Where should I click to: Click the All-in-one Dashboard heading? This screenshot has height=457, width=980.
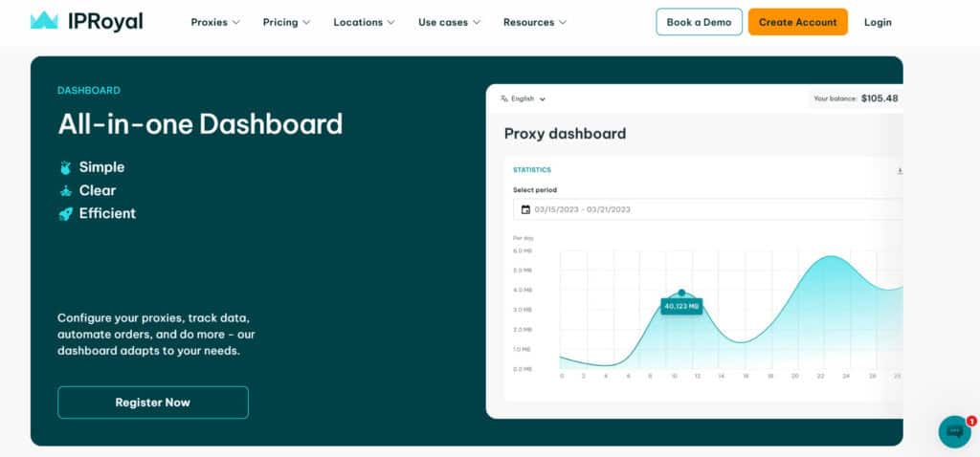201,123
